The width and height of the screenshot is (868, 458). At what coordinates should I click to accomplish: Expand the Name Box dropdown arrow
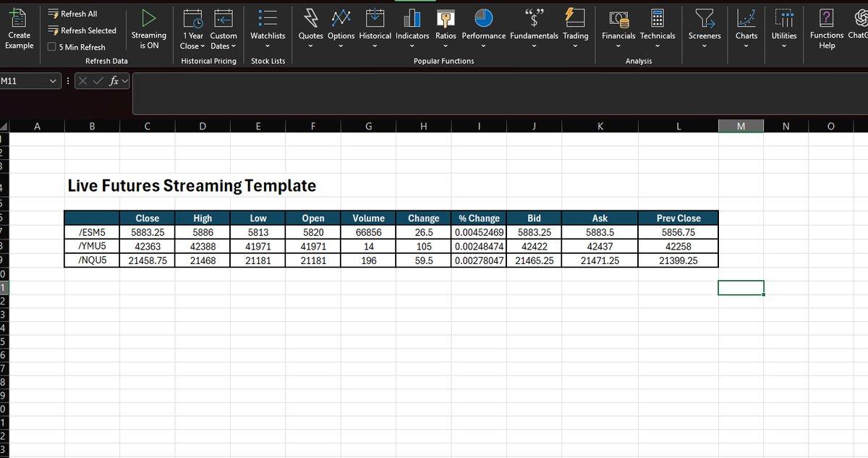click(53, 82)
